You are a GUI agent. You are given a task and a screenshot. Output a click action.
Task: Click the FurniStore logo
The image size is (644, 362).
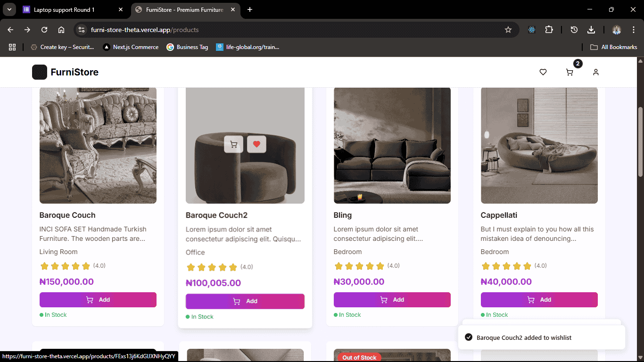(x=65, y=72)
